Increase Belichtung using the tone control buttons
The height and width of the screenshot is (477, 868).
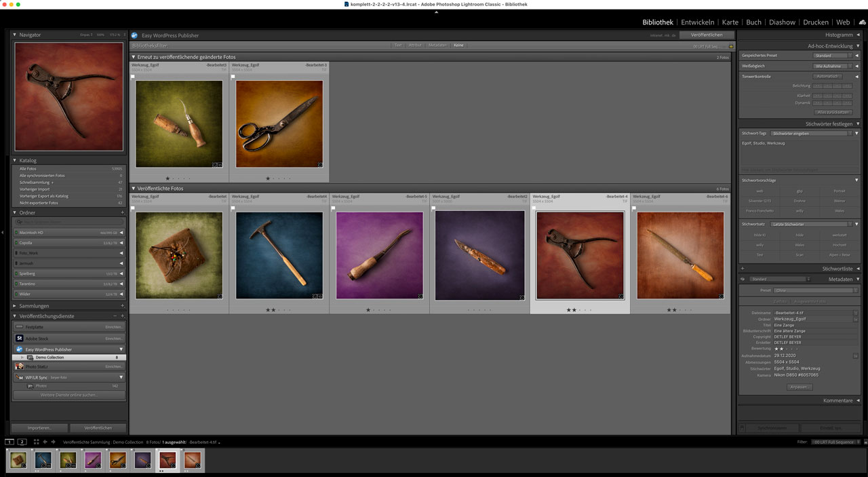pyautogui.click(x=837, y=86)
